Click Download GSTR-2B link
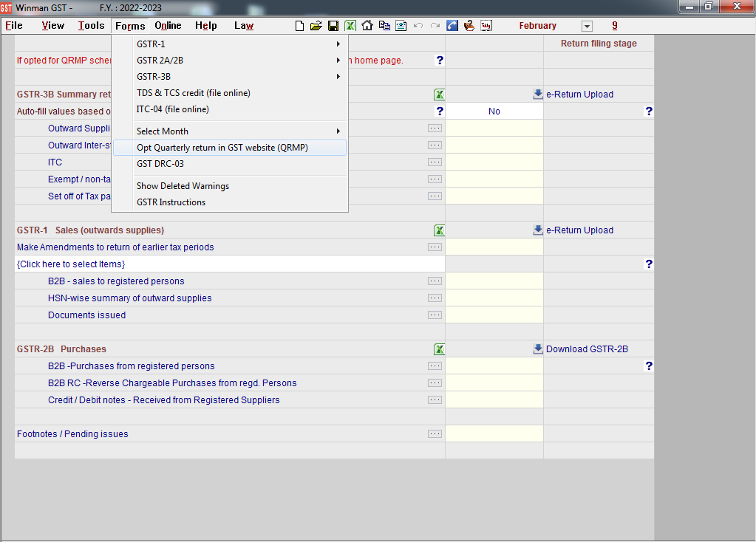 click(587, 349)
